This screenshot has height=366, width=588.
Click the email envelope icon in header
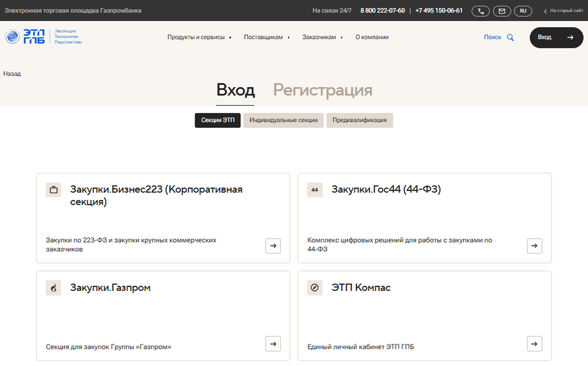pos(502,11)
